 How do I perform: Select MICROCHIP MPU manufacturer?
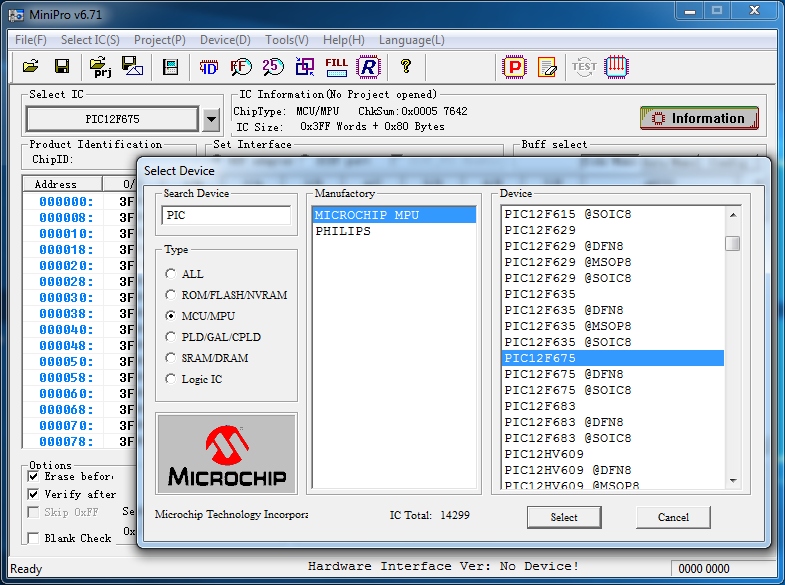(x=394, y=215)
